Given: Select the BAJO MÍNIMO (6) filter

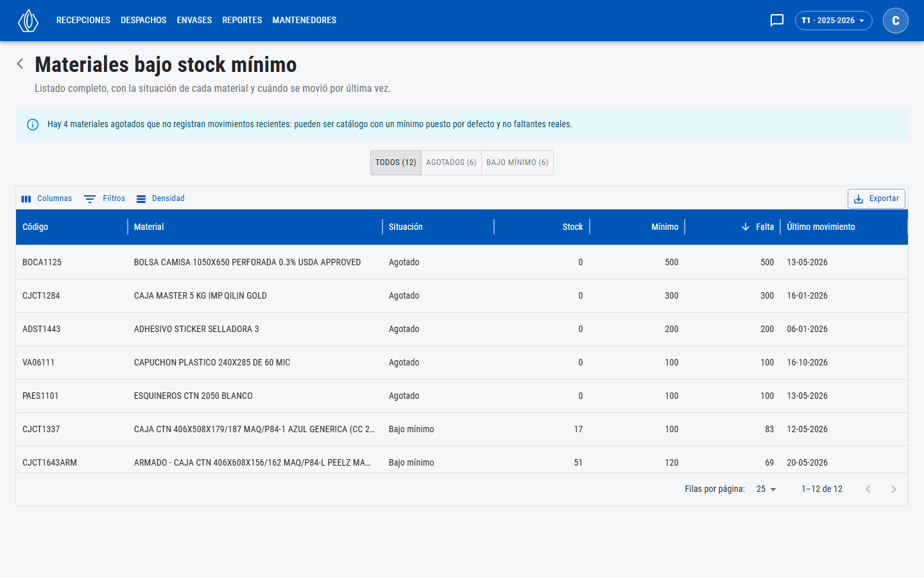Looking at the screenshot, I should pyautogui.click(x=517, y=162).
